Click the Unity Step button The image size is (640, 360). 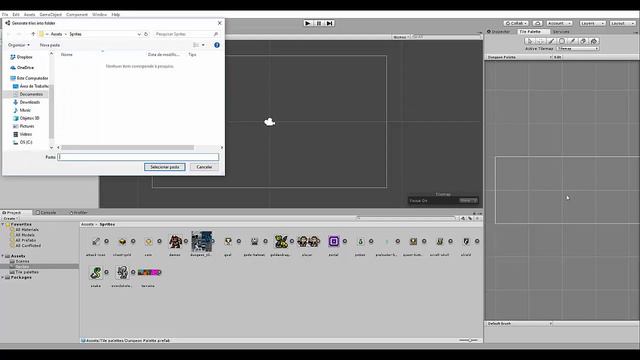[329, 23]
